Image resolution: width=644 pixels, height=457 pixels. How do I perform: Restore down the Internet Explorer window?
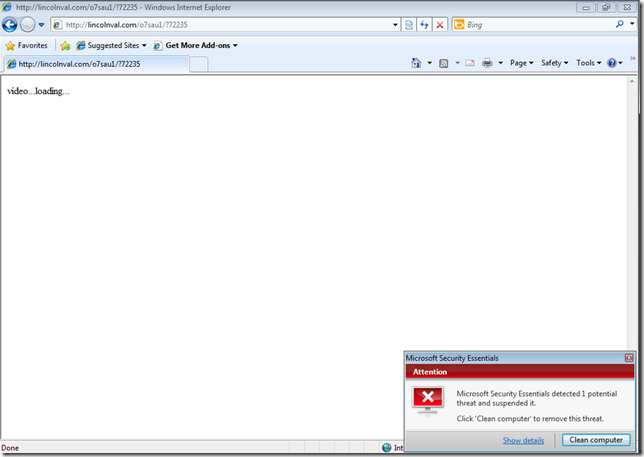coord(606,7)
